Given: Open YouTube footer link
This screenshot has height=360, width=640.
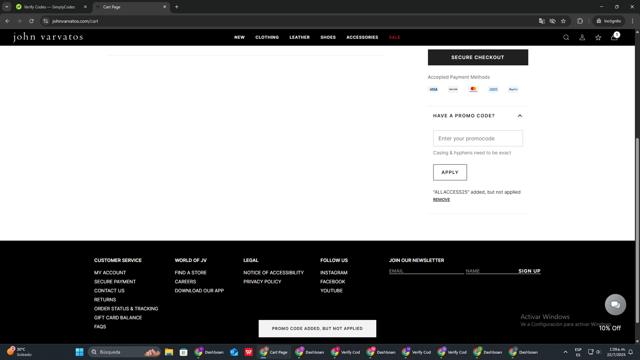Looking at the screenshot, I should click(x=331, y=291).
